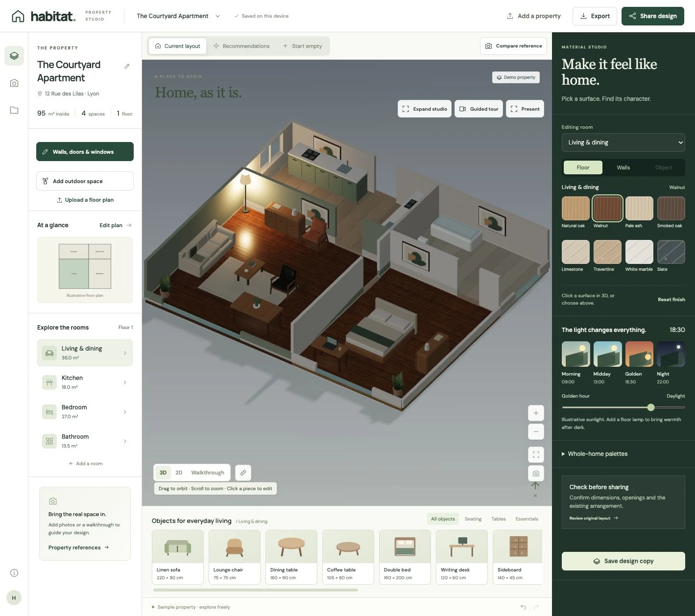Click the pencil icon beside the property name
Image resolution: width=695 pixels, height=616 pixels.
click(127, 66)
